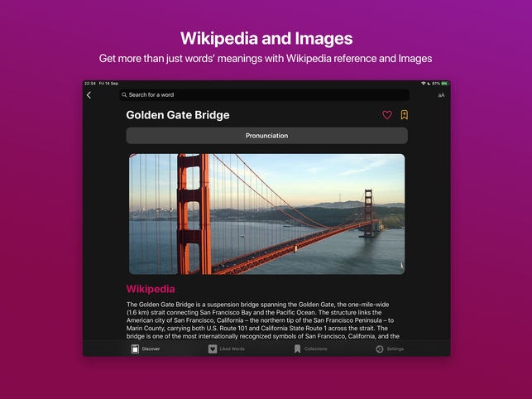
Task: Open the Settings tab
Action: [390, 349]
